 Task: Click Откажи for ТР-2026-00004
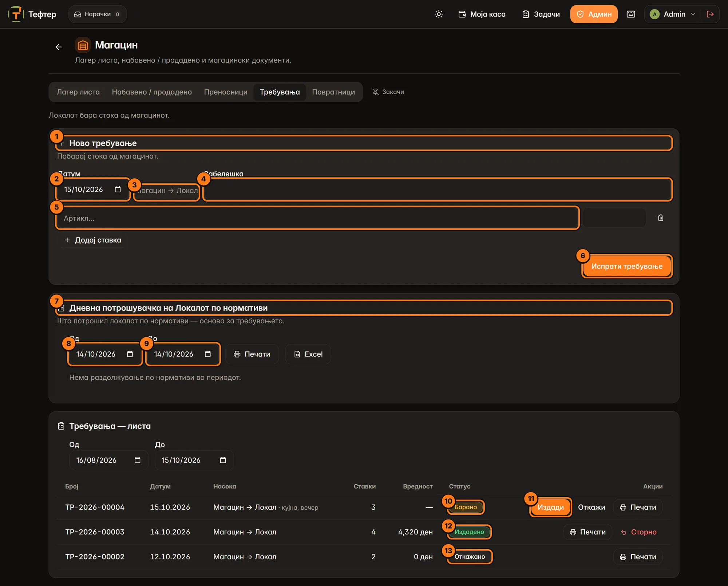tap(591, 507)
